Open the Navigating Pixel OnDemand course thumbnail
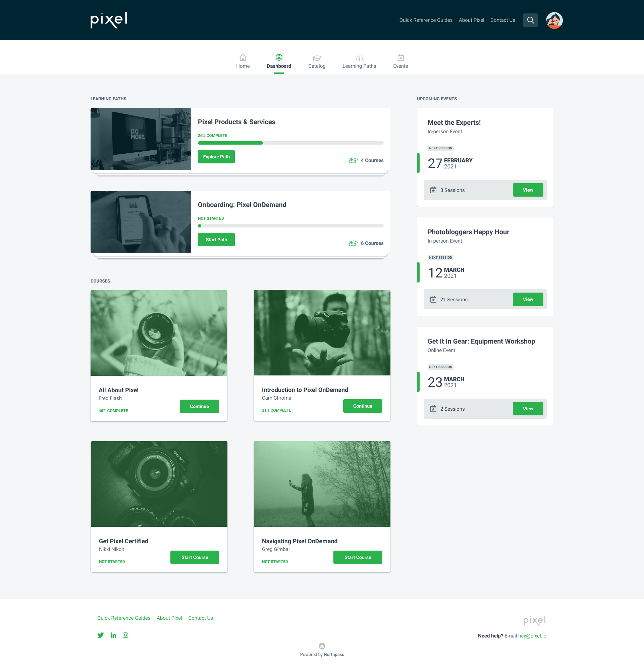This screenshot has width=644, height=664. [x=322, y=484]
